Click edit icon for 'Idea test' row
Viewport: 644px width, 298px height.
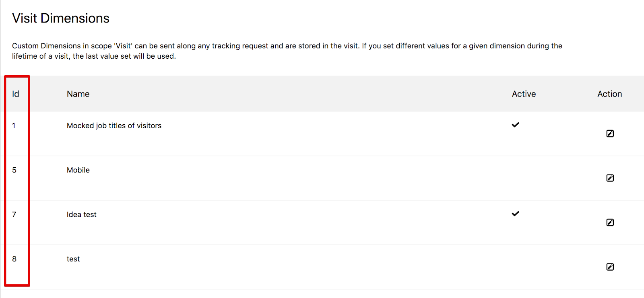pyautogui.click(x=610, y=222)
